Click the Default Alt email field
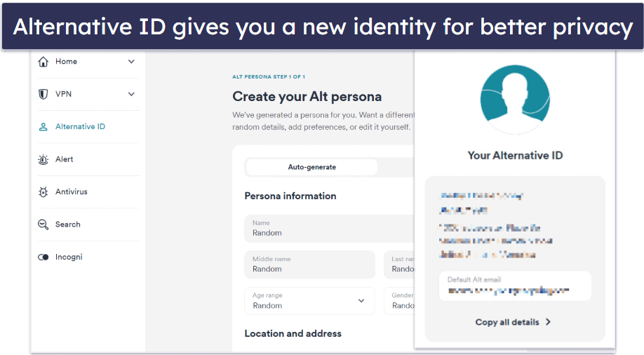Image resolution: width=644 pixels, height=355 pixels. pyautogui.click(x=515, y=286)
